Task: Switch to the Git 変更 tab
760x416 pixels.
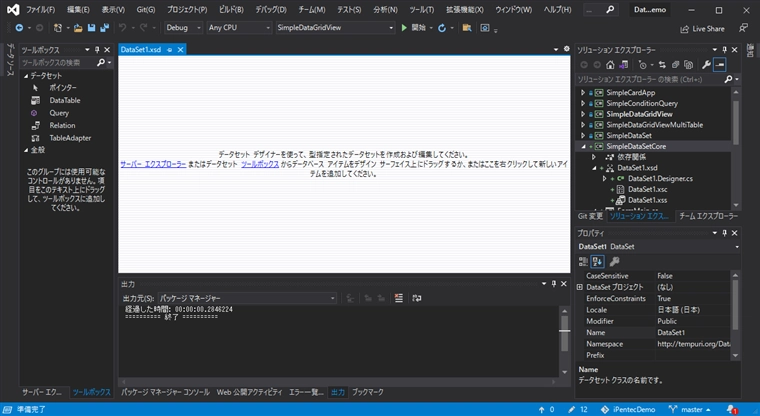Action: point(590,216)
